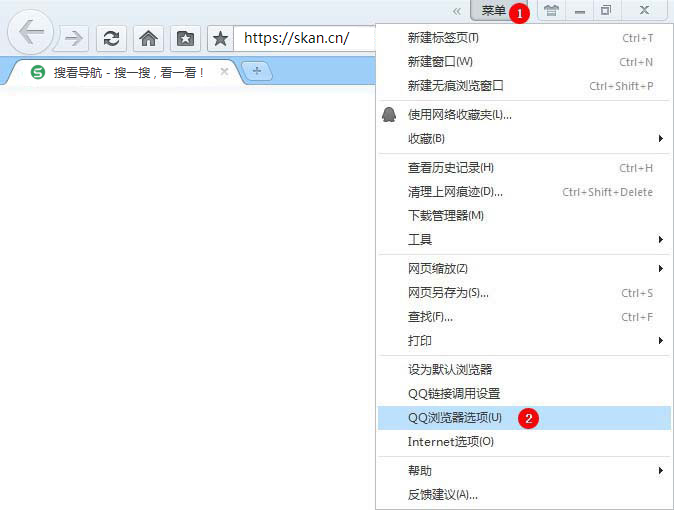Open a new tab with plus button
Screen dimensions: 674x510
pyautogui.click(x=257, y=71)
